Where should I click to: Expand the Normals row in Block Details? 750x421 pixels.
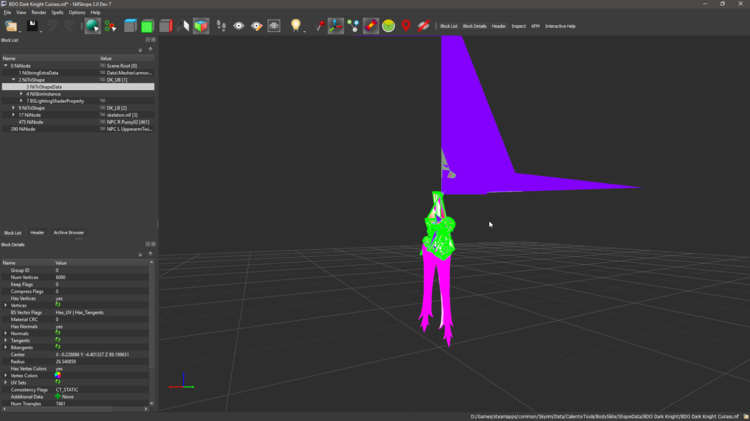coord(6,333)
